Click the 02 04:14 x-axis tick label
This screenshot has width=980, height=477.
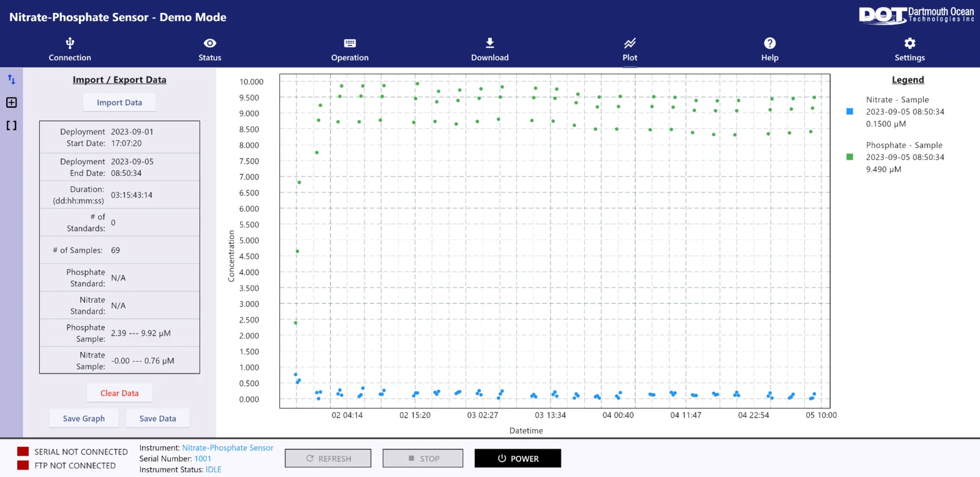click(x=347, y=415)
